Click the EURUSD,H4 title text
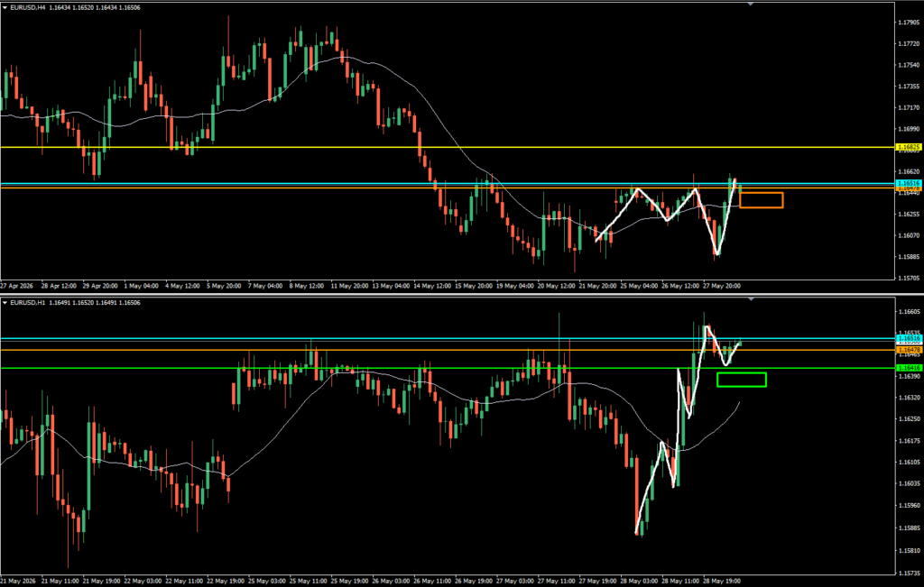The height and width of the screenshot is (587, 924). coord(24,7)
